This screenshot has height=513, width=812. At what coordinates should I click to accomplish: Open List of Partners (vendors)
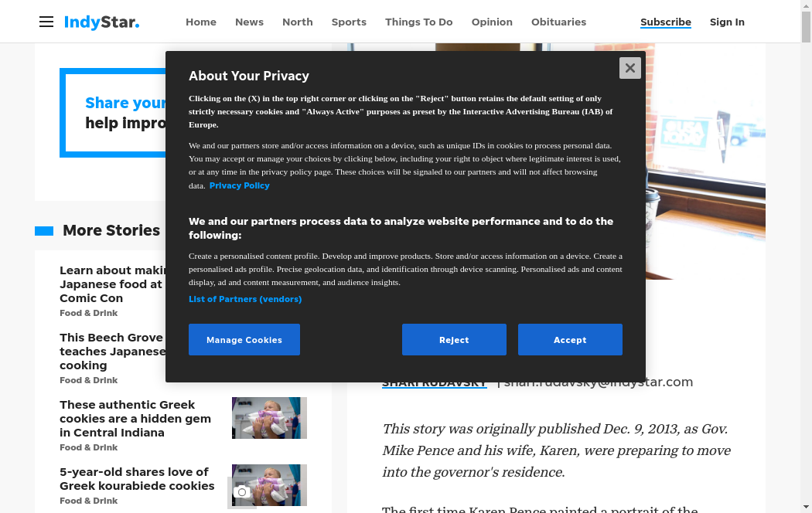245,299
